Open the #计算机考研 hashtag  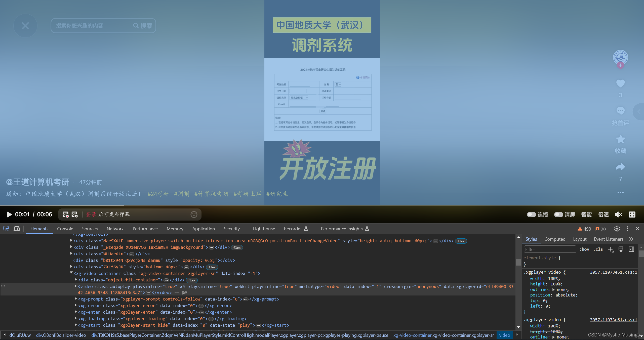click(212, 194)
